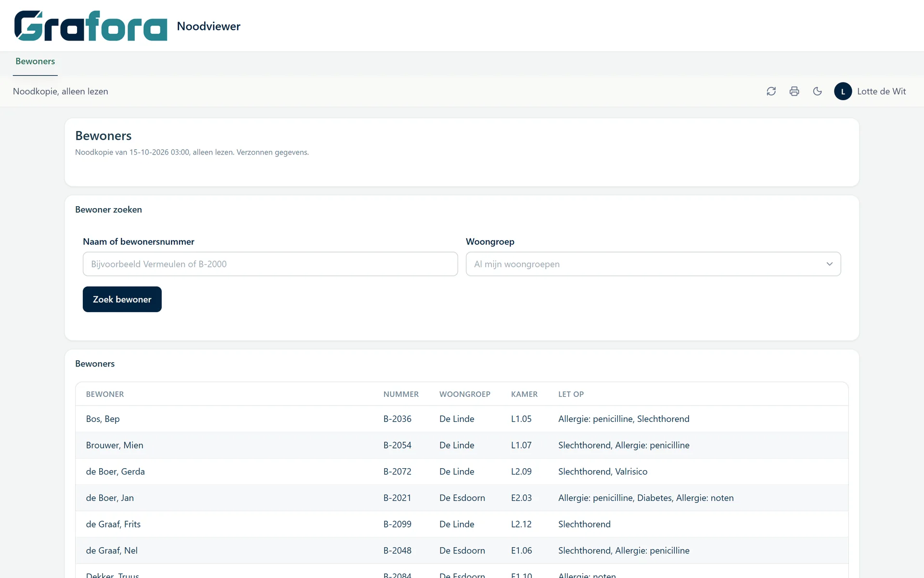The height and width of the screenshot is (578, 924).
Task: Click resident number B-2021
Action: coord(398,498)
